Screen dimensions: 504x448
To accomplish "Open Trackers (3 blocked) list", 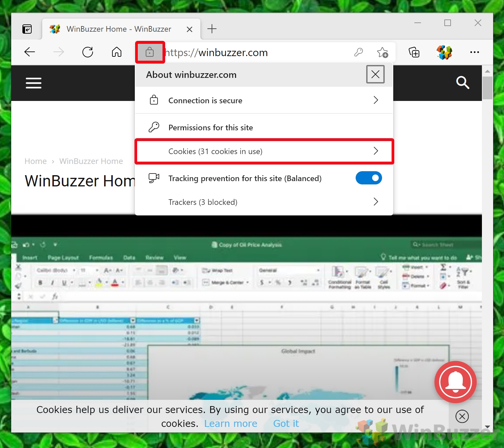I will tap(264, 202).
